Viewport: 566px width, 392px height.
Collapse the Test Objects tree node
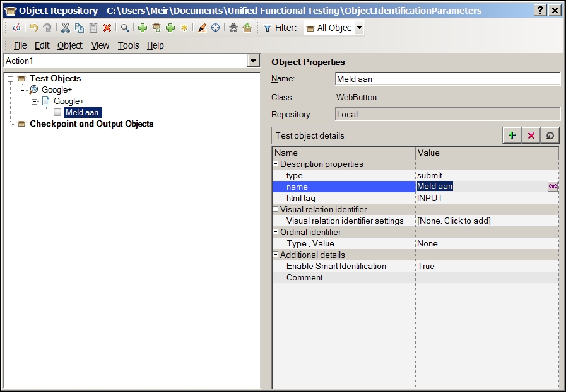point(11,79)
